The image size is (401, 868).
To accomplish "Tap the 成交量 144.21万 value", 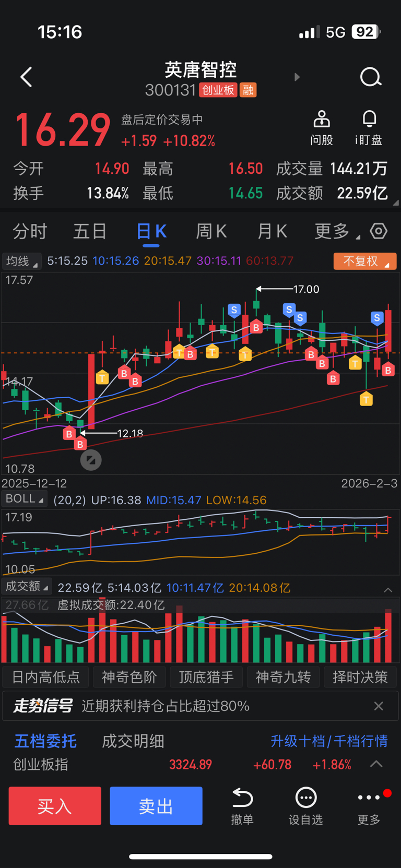I will 359,169.
